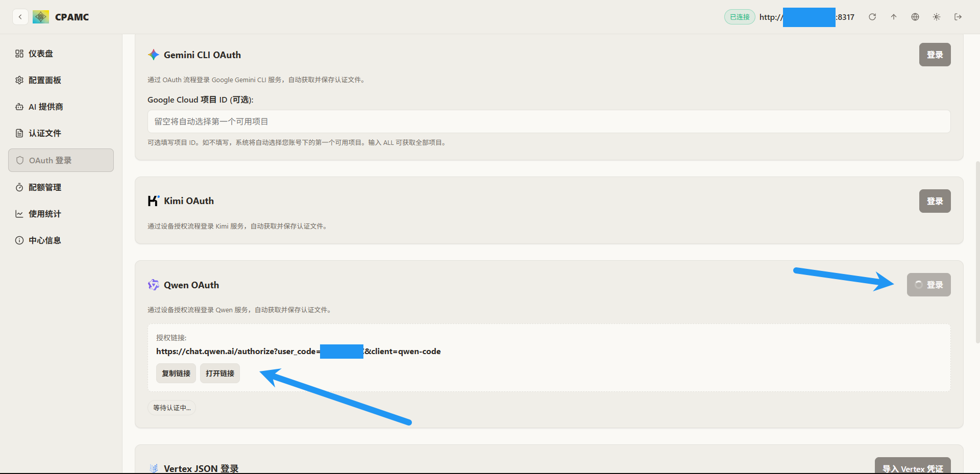Click the refresh icon in top bar

(872, 17)
